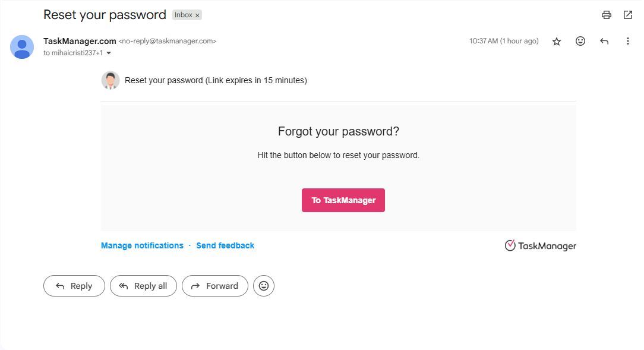This screenshot has height=350, width=644.
Task: Forward the email
Action: pos(215,286)
